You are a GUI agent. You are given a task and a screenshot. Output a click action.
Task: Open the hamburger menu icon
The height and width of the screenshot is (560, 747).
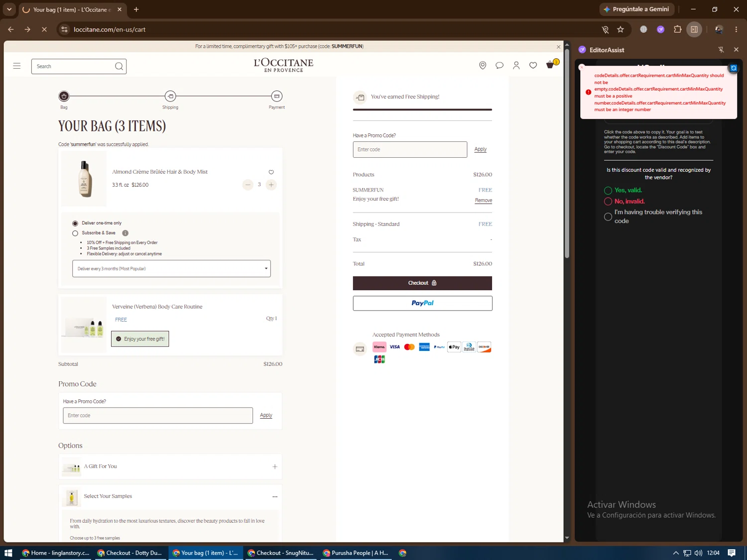point(17,66)
